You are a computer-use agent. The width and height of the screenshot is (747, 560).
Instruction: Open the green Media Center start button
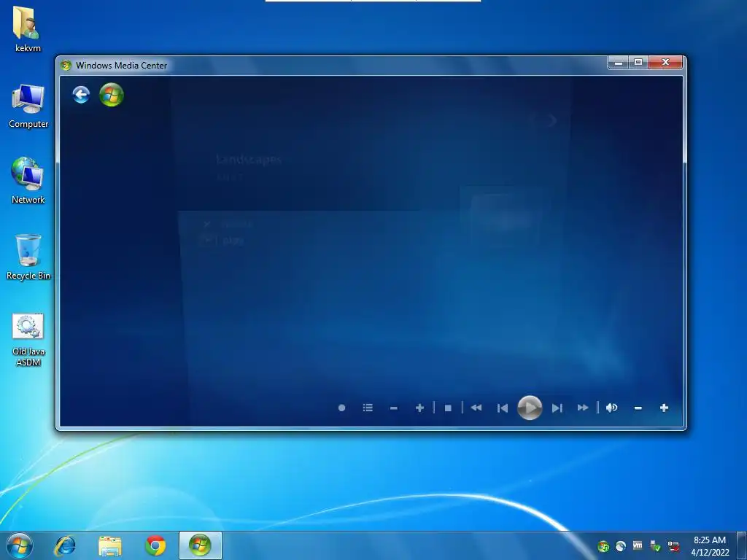(112, 95)
